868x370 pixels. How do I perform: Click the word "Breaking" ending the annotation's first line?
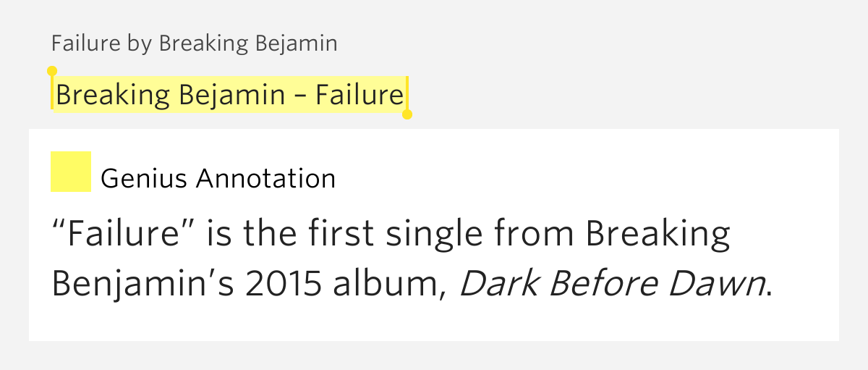tap(658, 235)
